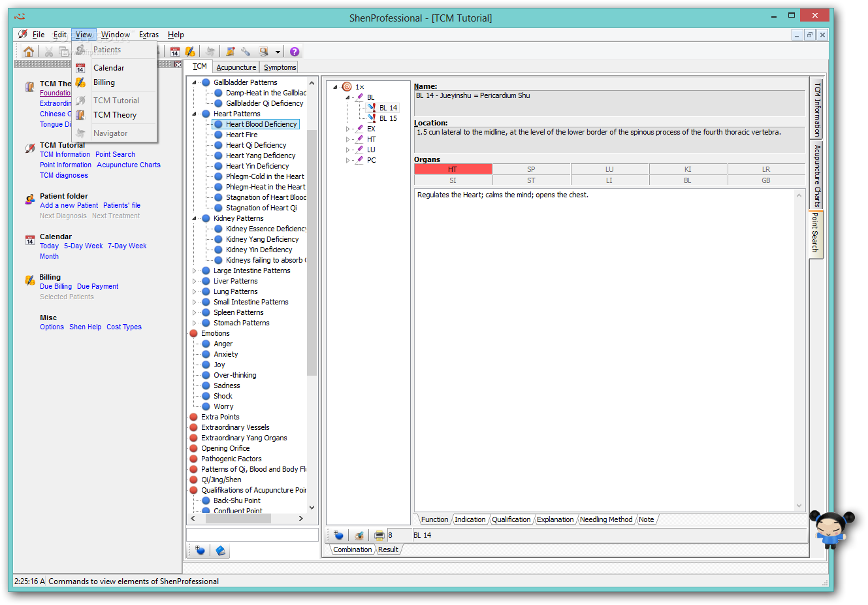Choose TCM Theory from the View menu
868x605 pixels.
(x=115, y=115)
